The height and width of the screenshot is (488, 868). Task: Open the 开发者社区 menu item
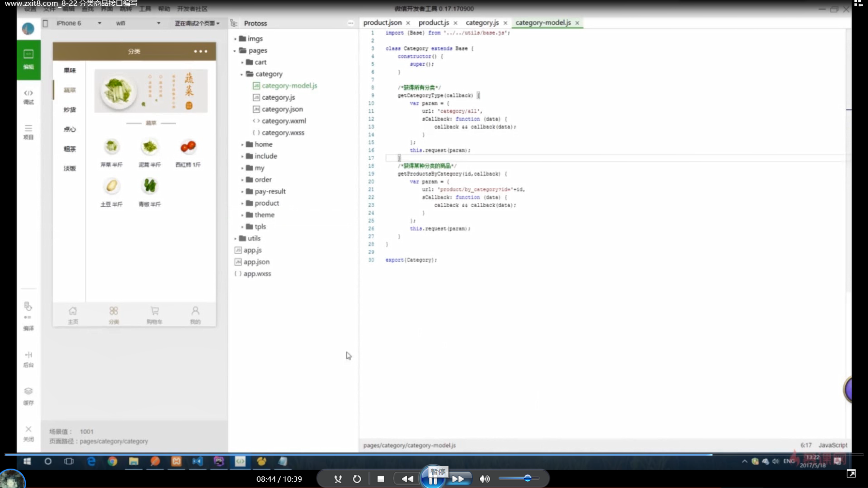point(192,9)
